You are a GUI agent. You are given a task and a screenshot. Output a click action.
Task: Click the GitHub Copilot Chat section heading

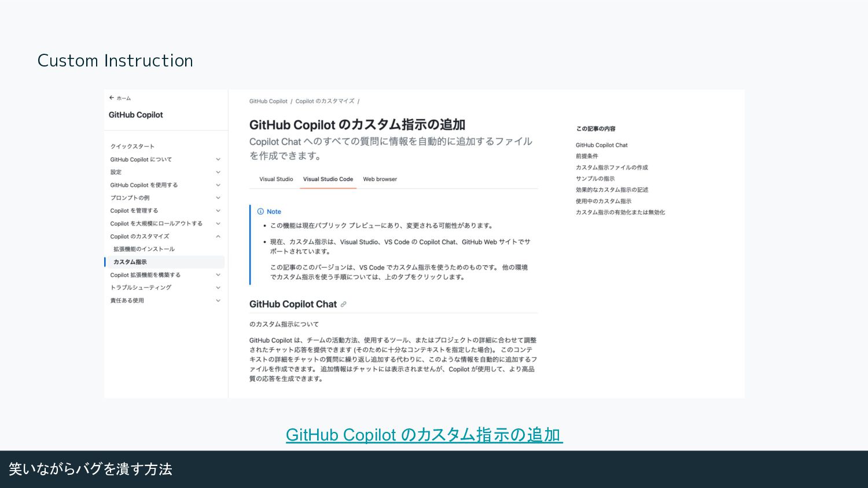[293, 304]
